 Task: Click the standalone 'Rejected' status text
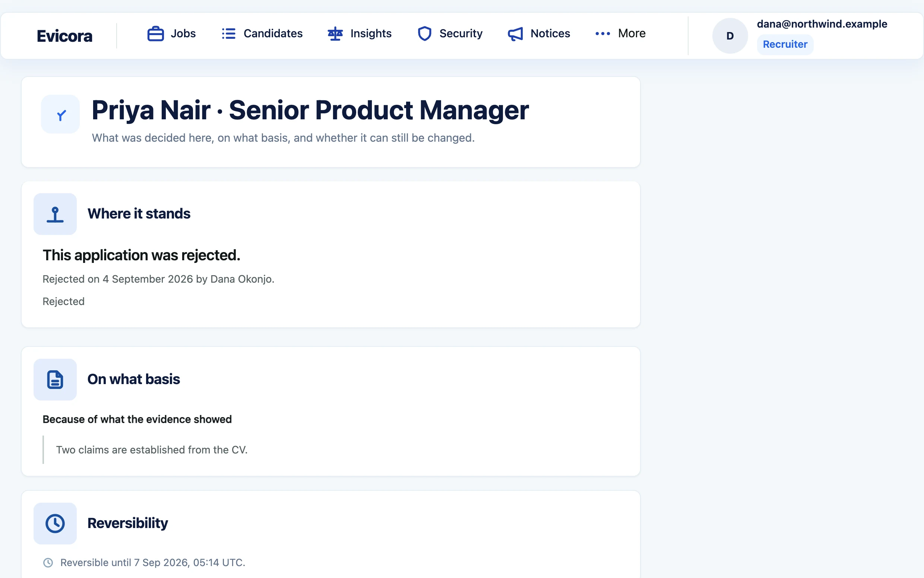point(63,302)
